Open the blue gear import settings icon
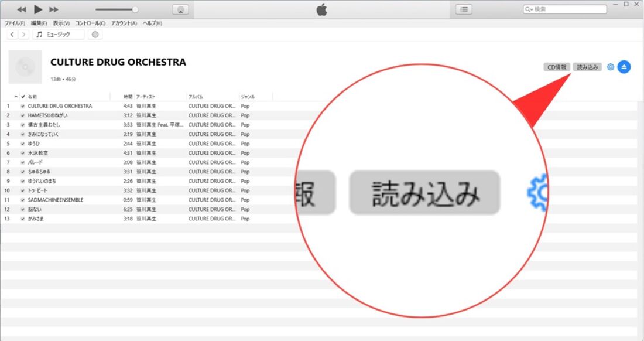The height and width of the screenshot is (341, 644). click(610, 67)
